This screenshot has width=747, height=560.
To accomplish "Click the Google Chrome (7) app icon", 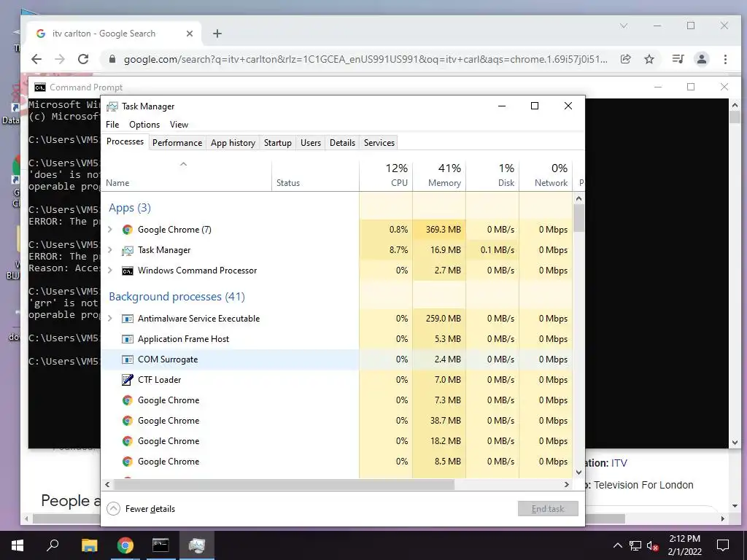I will (x=127, y=230).
